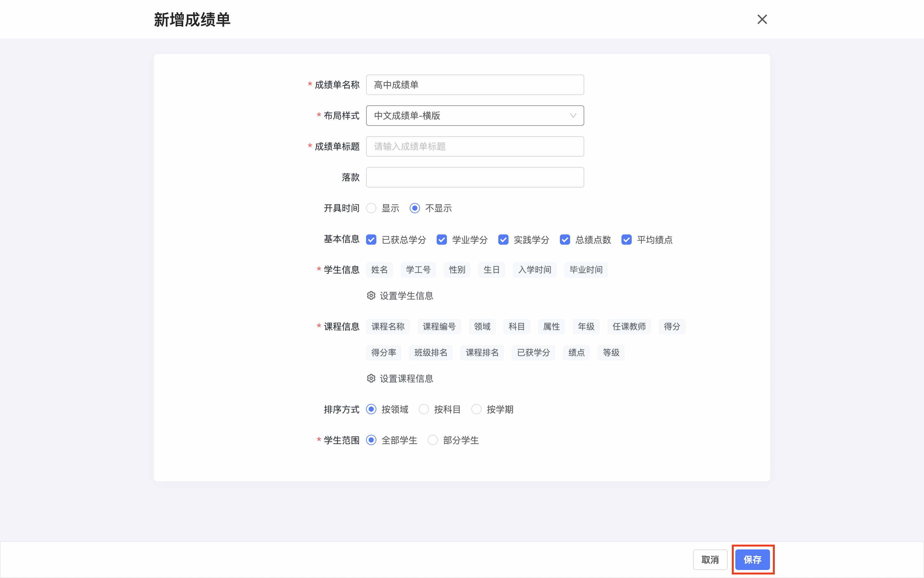
Task: Click the 科目 course tag
Action: 517,327
